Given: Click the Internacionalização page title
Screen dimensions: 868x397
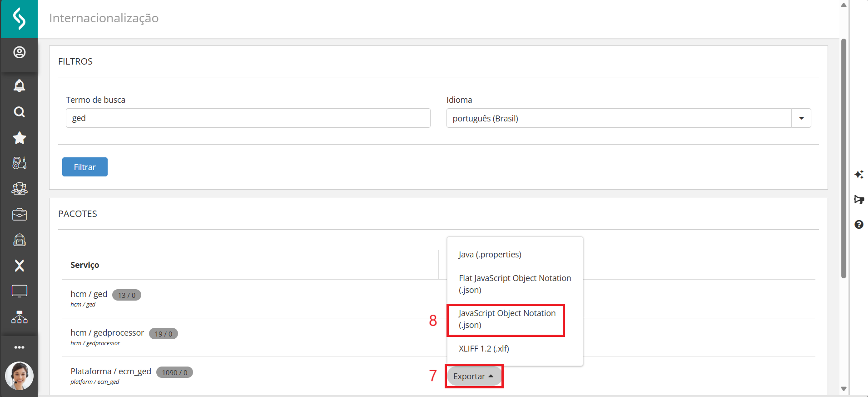Looking at the screenshot, I should pyautogui.click(x=104, y=18).
